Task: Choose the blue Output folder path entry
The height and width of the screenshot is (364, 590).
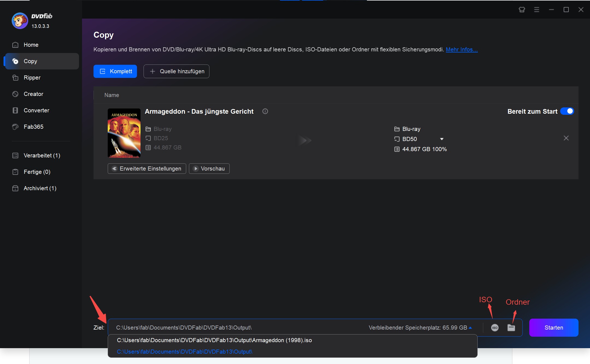Action: coord(293,352)
